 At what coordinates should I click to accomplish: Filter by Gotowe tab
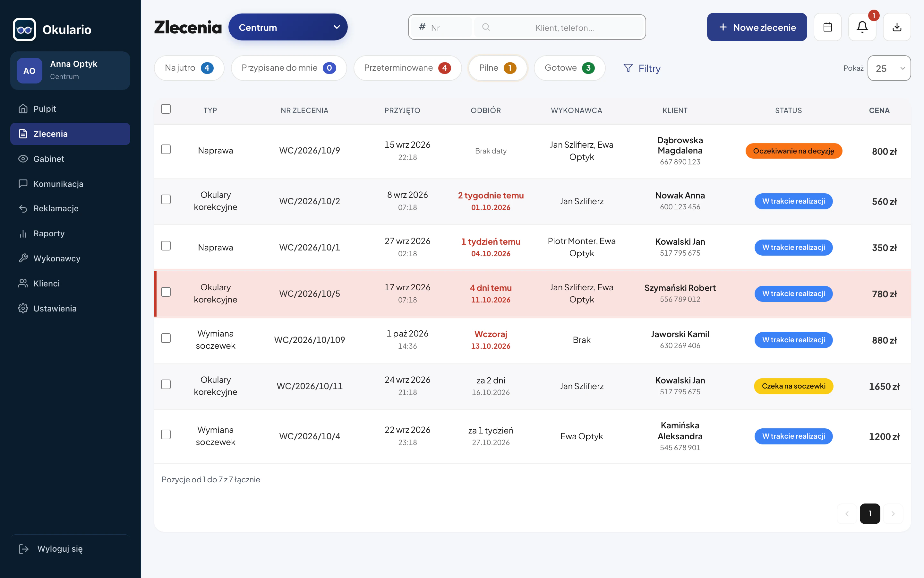(569, 68)
